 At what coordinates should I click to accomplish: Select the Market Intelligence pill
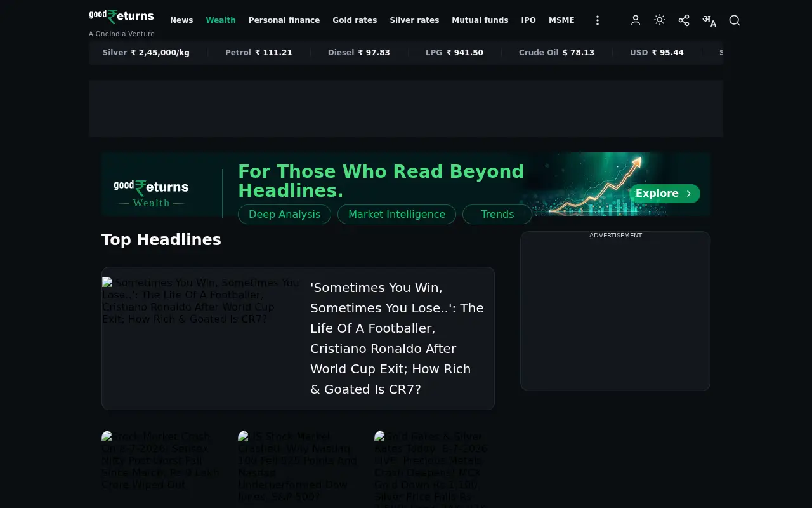click(396, 214)
